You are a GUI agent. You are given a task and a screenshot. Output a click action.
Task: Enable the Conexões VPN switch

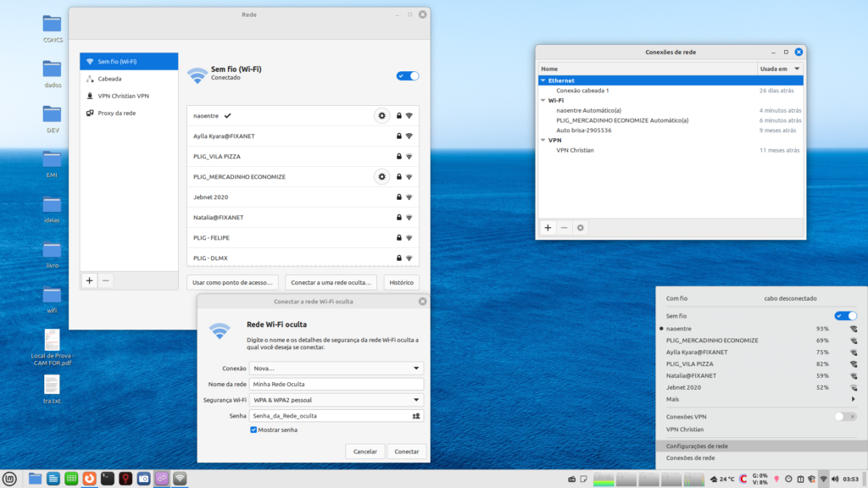[x=845, y=417]
